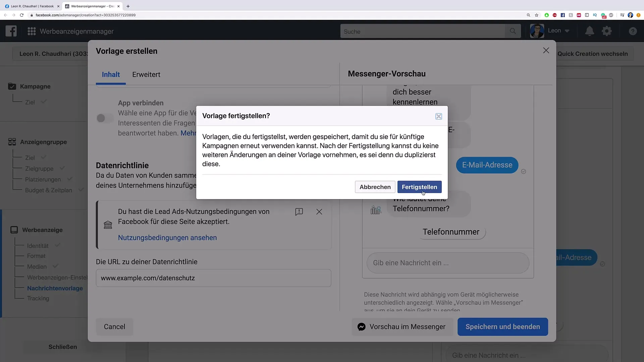Select Anzeigengruppe in the sidebar
The image size is (644, 362).
pos(43,142)
